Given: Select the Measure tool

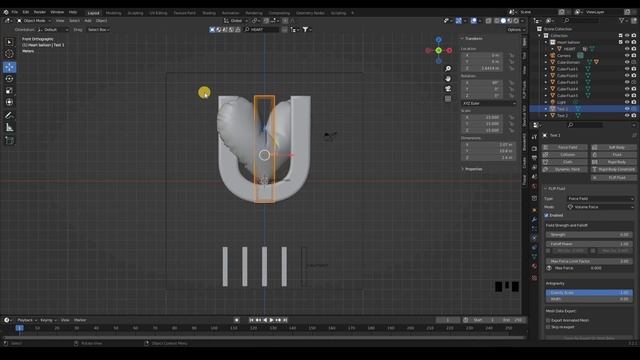Looking at the screenshot, I should 9,128.
